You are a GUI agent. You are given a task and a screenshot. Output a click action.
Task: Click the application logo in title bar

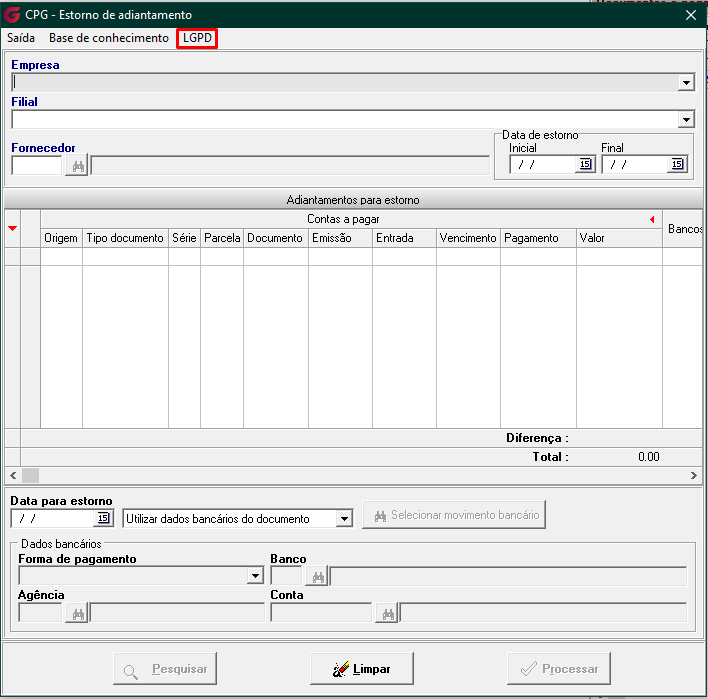[x=12, y=15]
